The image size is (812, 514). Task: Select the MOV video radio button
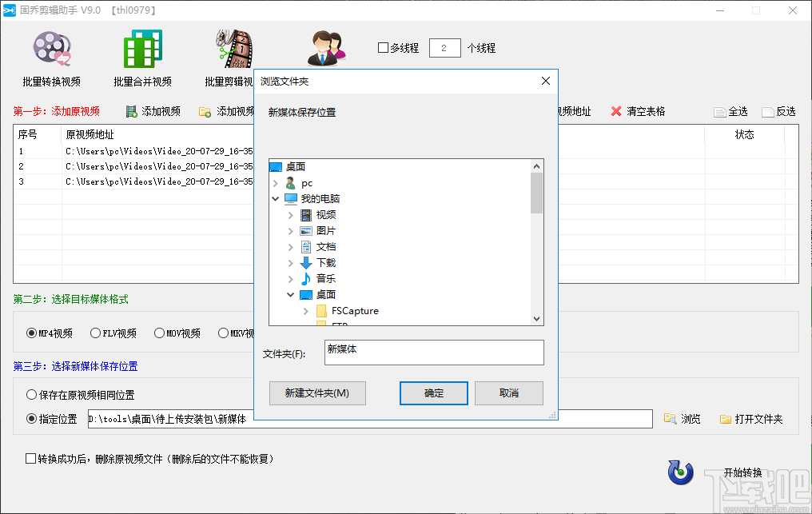(x=160, y=333)
